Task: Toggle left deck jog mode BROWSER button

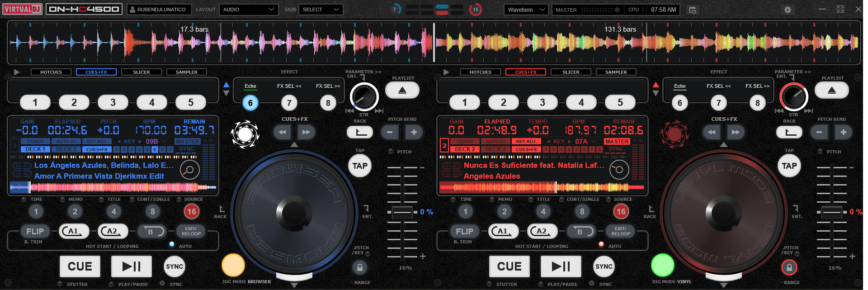Action: [233, 265]
